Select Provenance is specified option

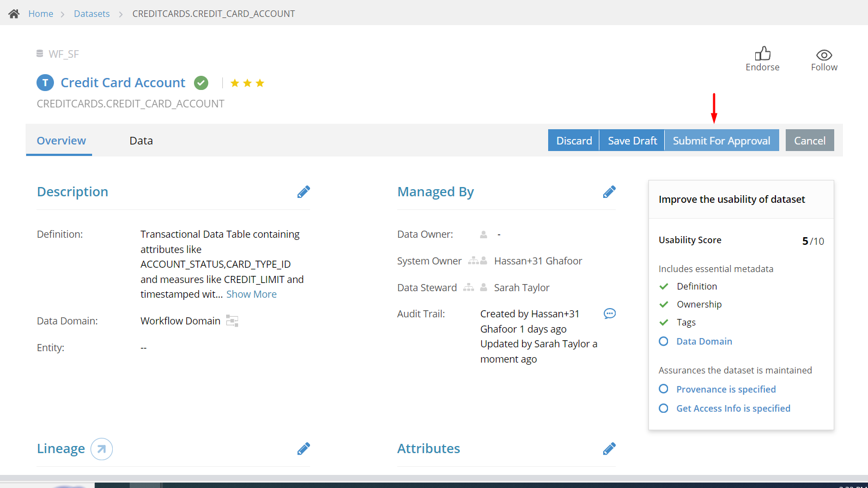726,389
